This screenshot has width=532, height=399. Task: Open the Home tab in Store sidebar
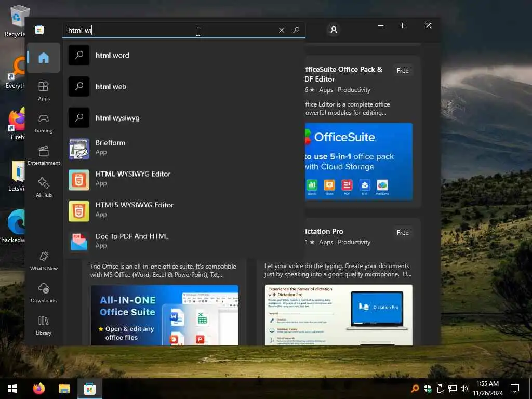click(x=44, y=58)
